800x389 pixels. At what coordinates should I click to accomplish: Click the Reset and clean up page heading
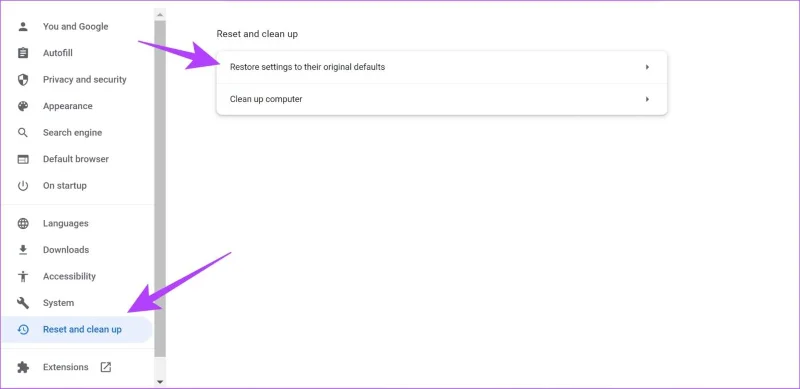point(257,34)
